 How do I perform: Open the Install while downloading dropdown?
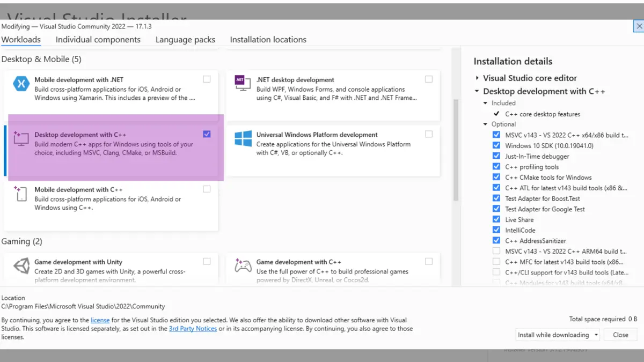tap(558, 335)
